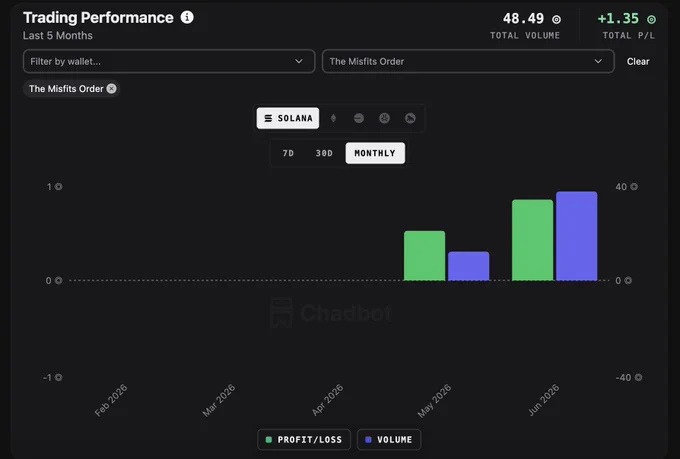Clear all applied filters
This screenshot has width=680, height=459.
pos(638,62)
